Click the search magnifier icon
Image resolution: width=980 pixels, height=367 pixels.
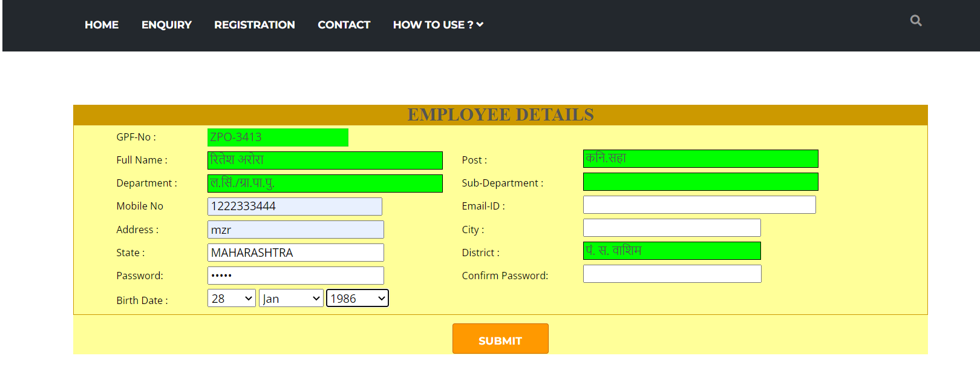coord(916,21)
